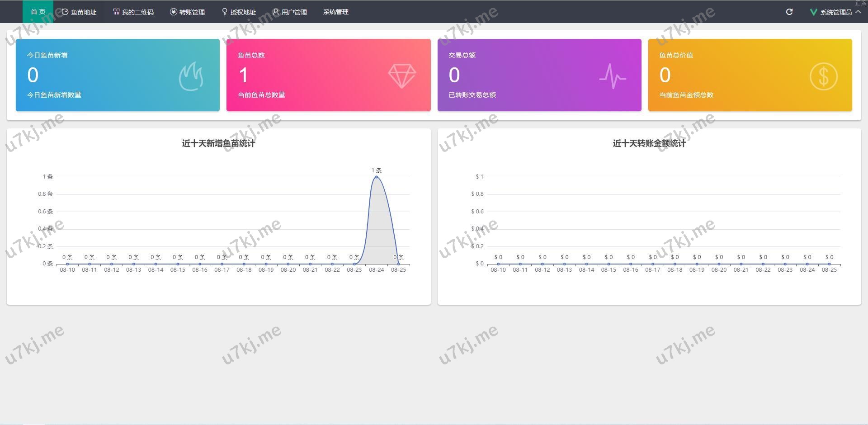Switch to the 首页 tab

(38, 12)
